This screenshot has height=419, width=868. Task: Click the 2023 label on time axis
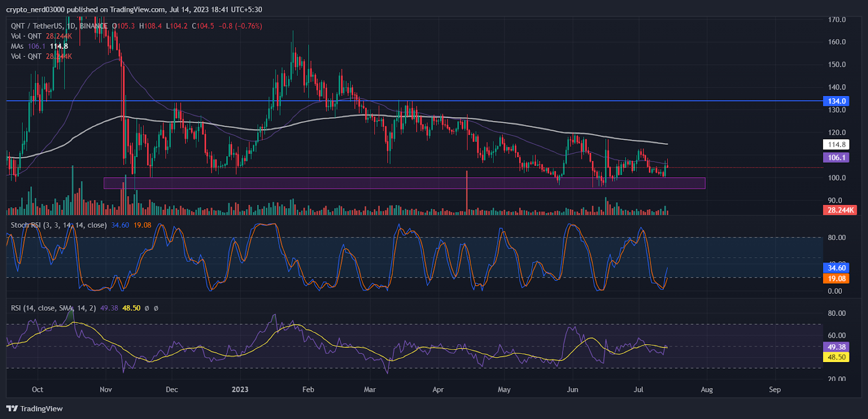click(x=240, y=390)
